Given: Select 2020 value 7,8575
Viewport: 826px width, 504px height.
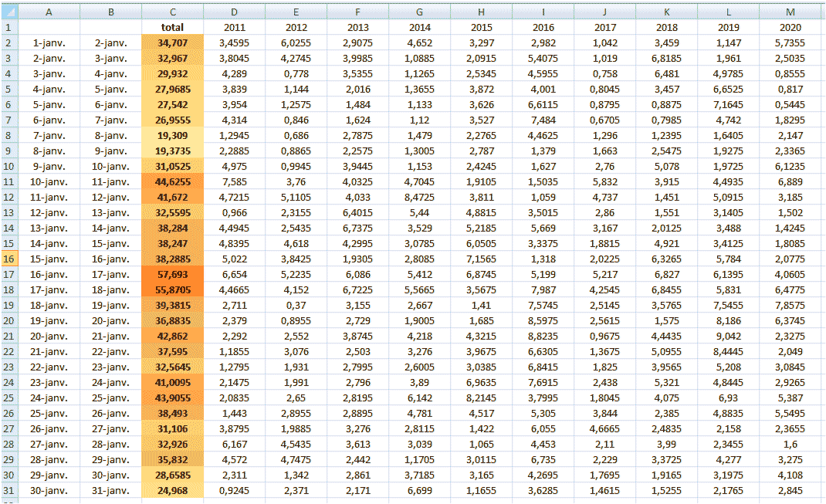Looking at the screenshot, I should [x=790, y=306].
